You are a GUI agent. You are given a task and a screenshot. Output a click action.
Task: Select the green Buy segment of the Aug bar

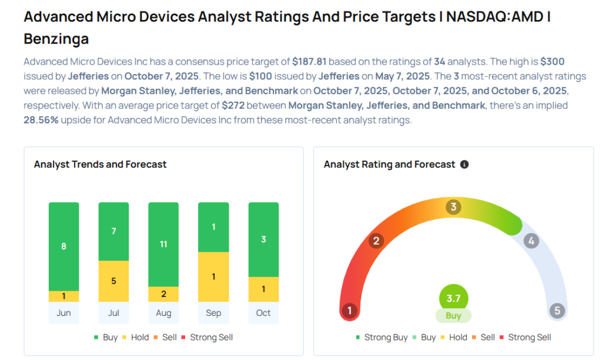163,244
